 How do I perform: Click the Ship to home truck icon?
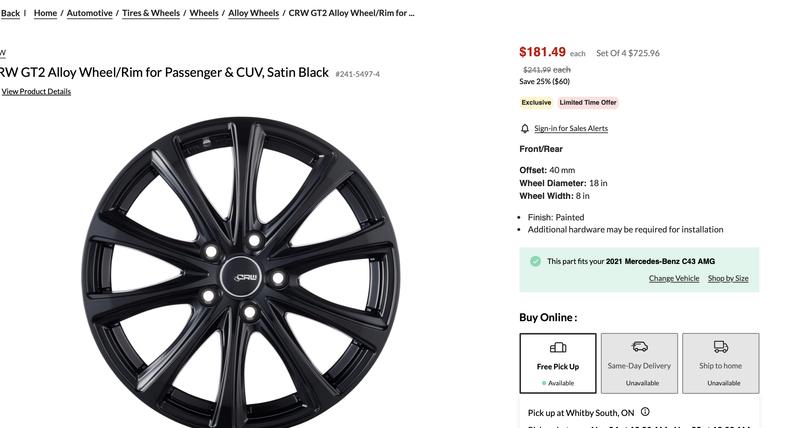click(x=721, y=346)
